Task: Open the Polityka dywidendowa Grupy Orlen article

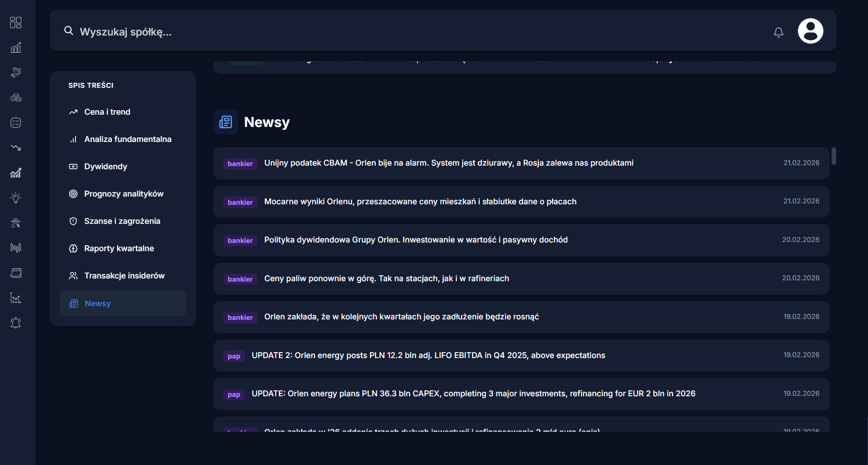Action: click(416, 240)
